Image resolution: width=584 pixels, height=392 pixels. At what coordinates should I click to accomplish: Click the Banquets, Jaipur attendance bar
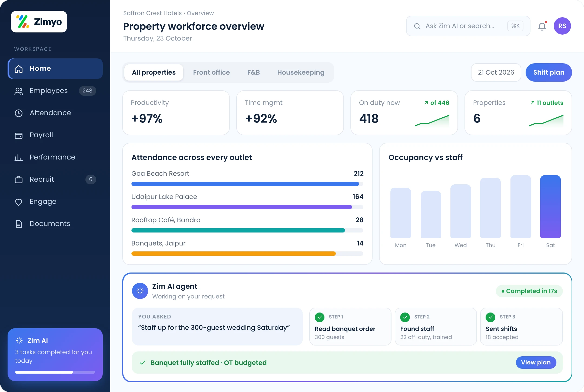(247, 254)
